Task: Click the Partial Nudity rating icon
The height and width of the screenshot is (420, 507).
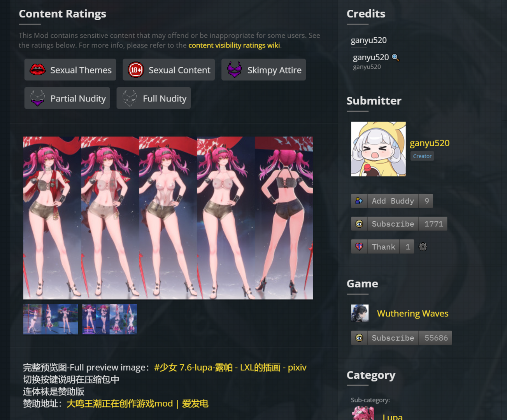Action: pos(38,98)
